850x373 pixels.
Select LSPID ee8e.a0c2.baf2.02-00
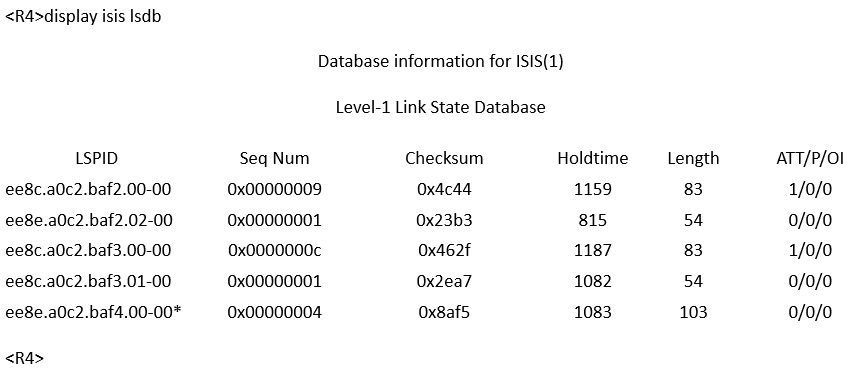[88, 220]
